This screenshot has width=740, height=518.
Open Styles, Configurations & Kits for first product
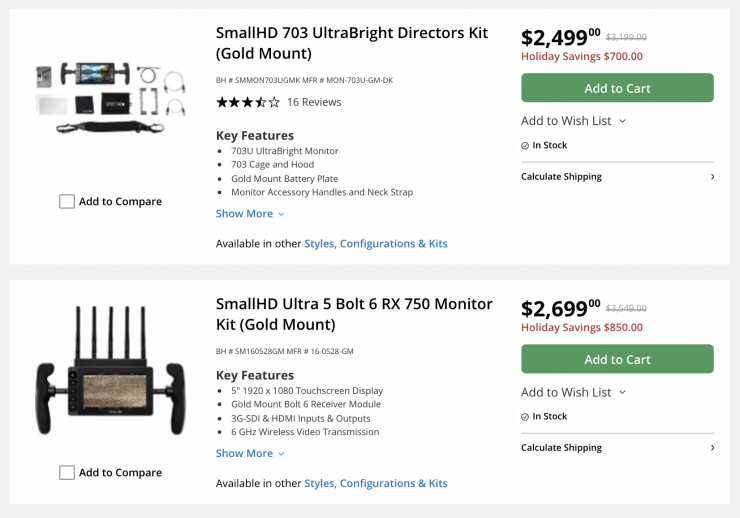(x=376, y=243)
